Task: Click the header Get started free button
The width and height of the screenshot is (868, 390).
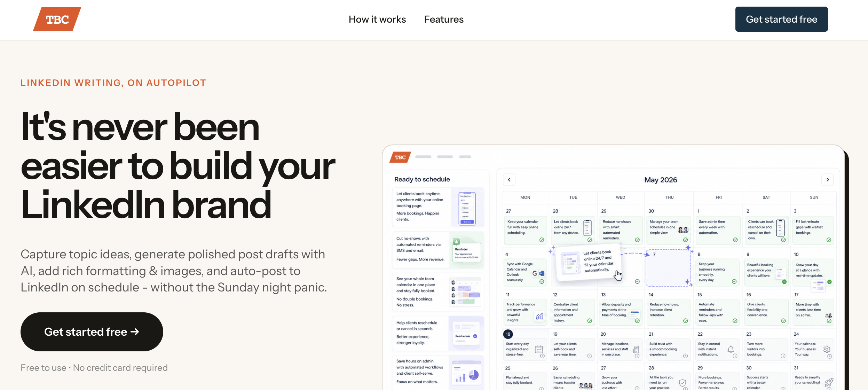Action: pos(781,19)
